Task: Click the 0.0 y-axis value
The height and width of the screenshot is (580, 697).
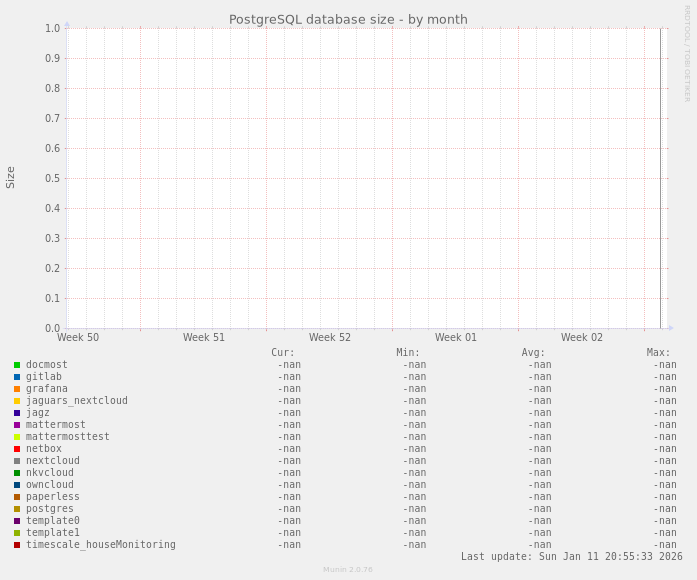Action: point(52,328)
